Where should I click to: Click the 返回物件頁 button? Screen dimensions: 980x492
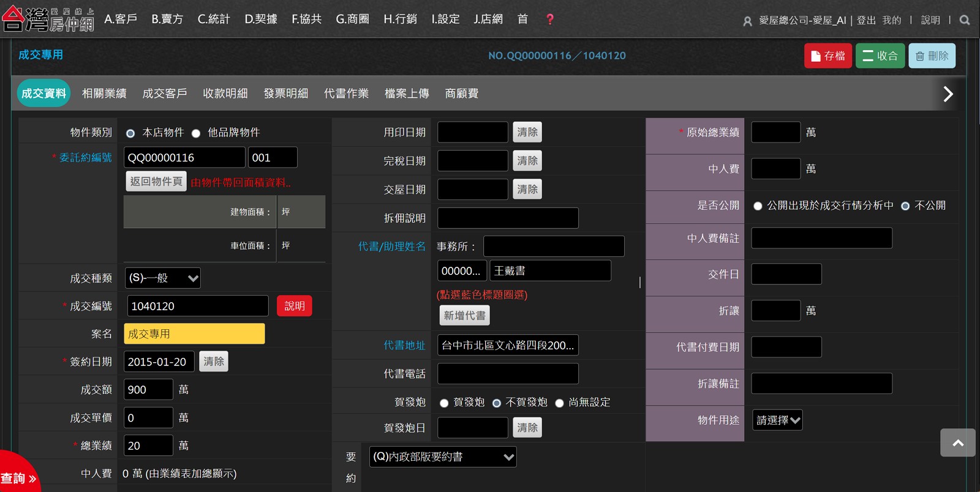pyautogui.click(x=156, y=182)
